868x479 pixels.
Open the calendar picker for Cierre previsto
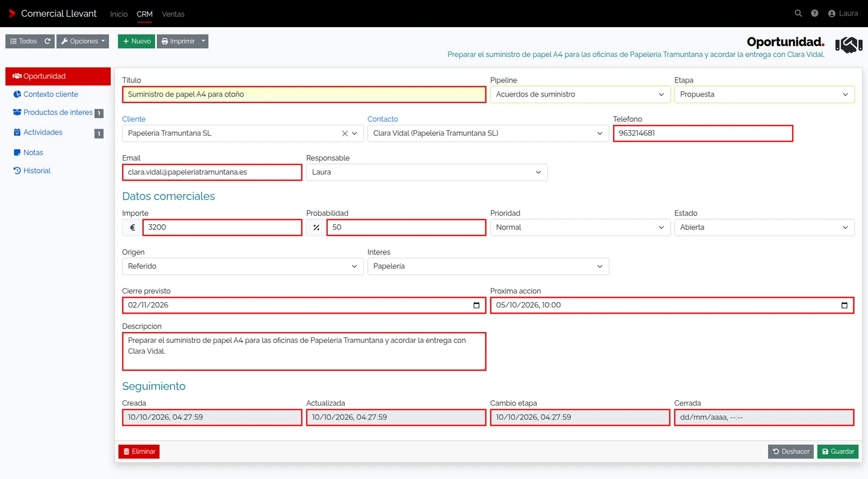tap(476, 305)
